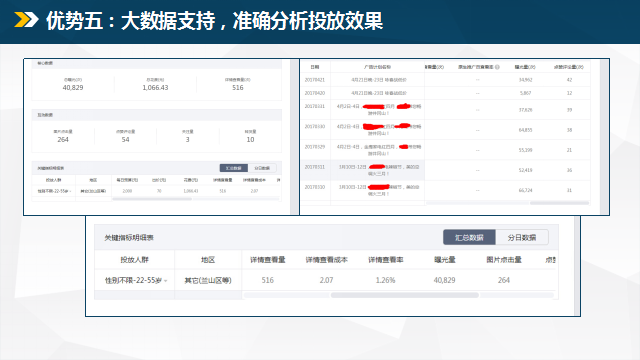Image resolution: width=640 pixels, height=360 pixels.
Task: Click 34,962 exposure value
Action: point(525,80)
